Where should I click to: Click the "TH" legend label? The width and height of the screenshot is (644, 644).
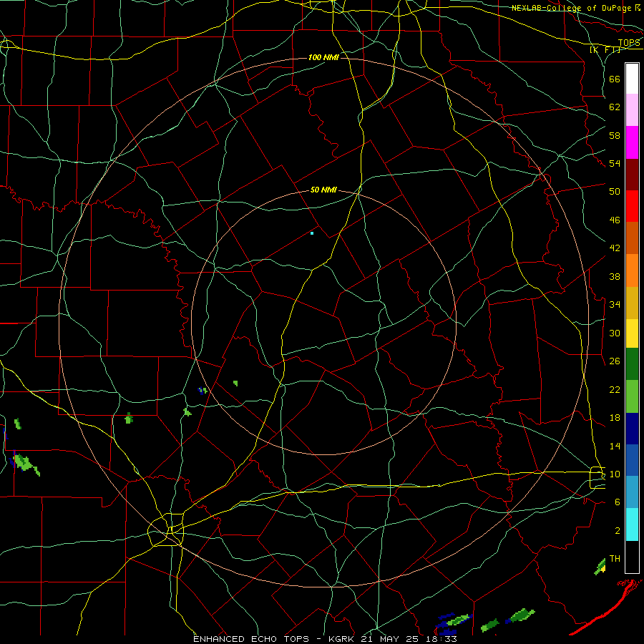[x=615, y=558]
